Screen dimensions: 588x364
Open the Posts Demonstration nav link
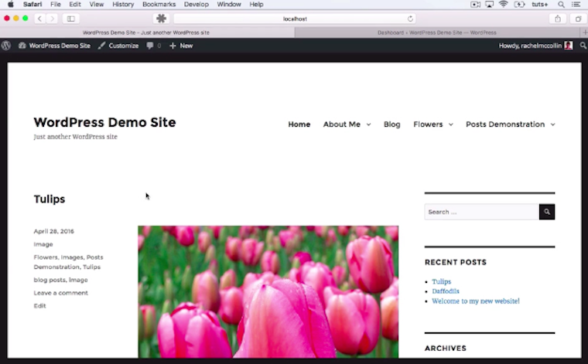pos(505,124)
